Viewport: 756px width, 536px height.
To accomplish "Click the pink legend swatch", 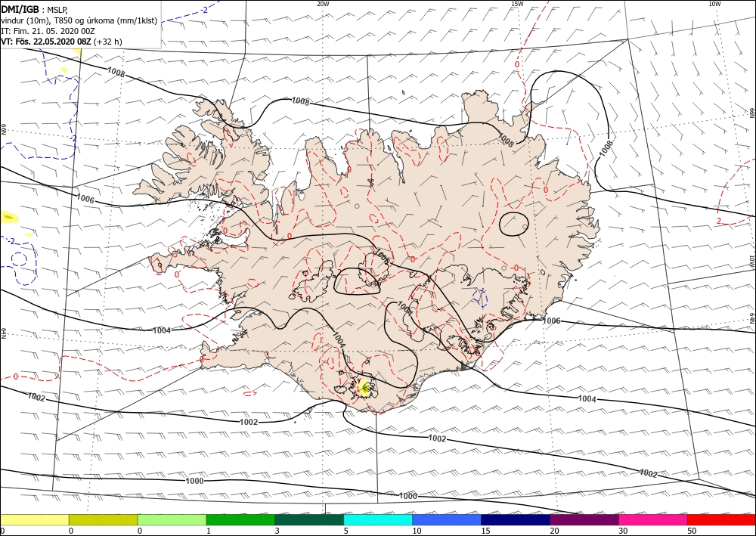I will click(653, 519).
